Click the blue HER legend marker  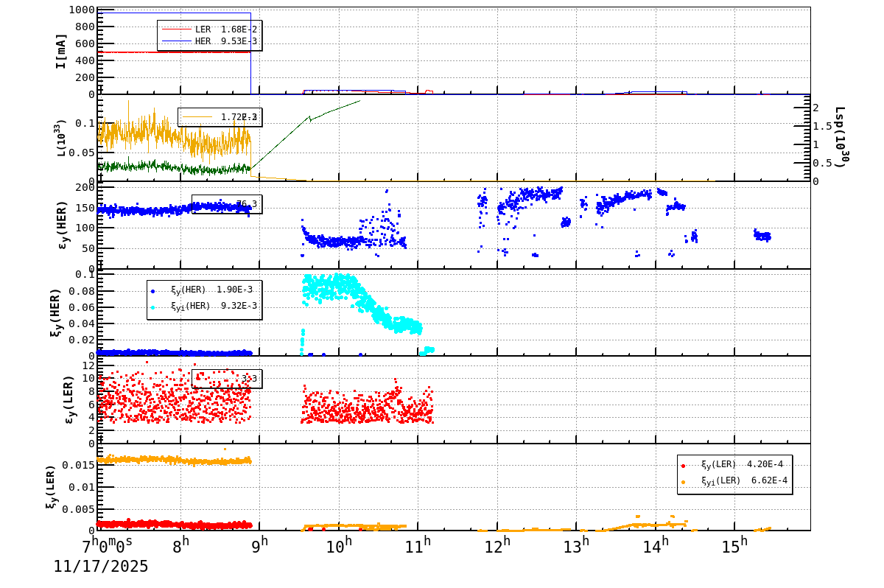click(x=177, y=41)
